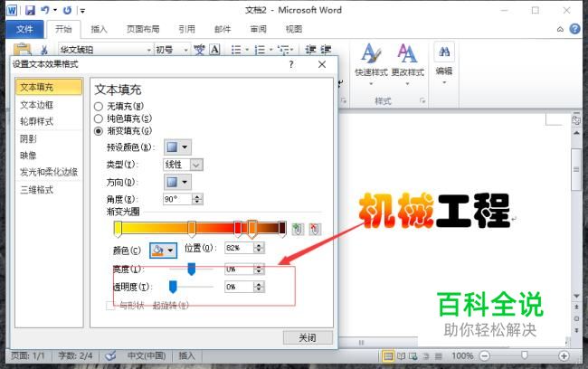
Task: Open the 文件 tab
Action: (x=24, y=29)
